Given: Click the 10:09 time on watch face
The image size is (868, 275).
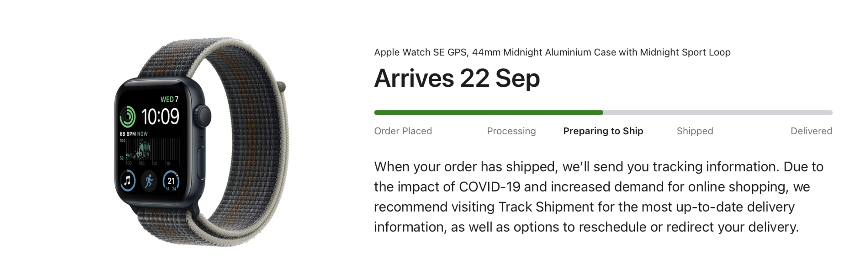Looking at the screenshot, I should click(x=160, y=116).
